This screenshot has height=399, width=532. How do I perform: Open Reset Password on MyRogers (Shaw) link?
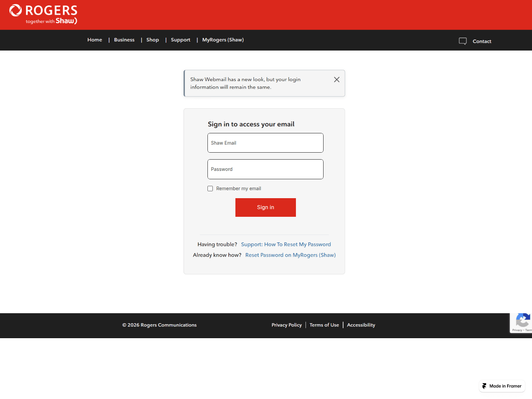(x=291, y=255)
